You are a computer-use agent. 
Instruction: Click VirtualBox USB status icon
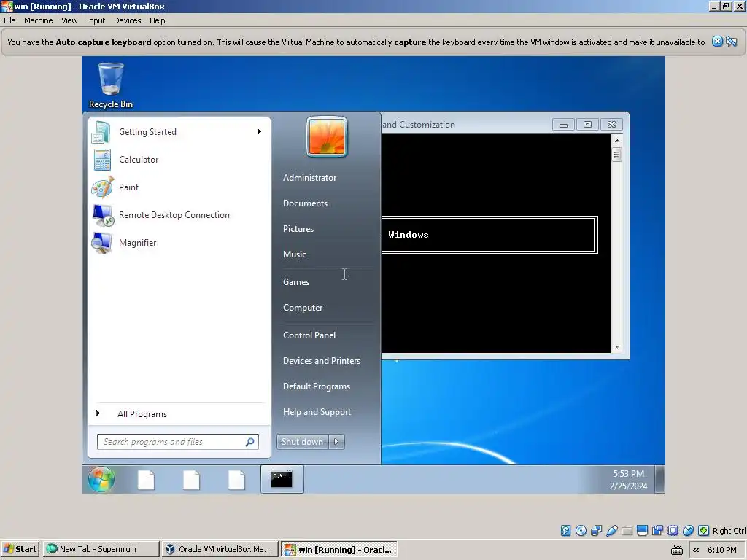(612, 531)
